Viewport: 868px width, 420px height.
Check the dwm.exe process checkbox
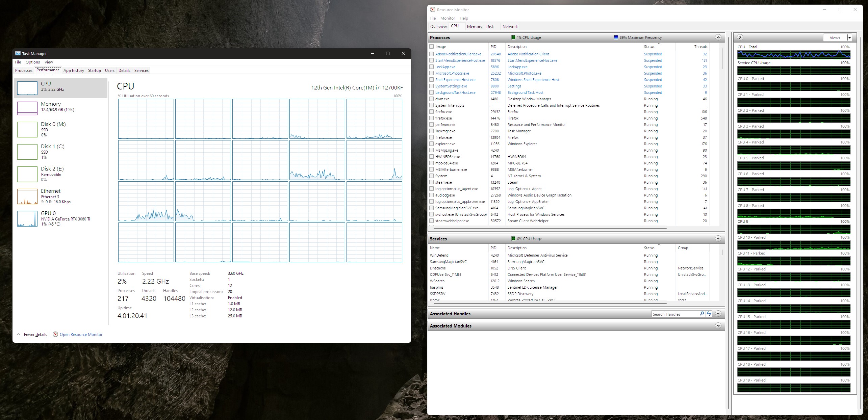(432, 99)
